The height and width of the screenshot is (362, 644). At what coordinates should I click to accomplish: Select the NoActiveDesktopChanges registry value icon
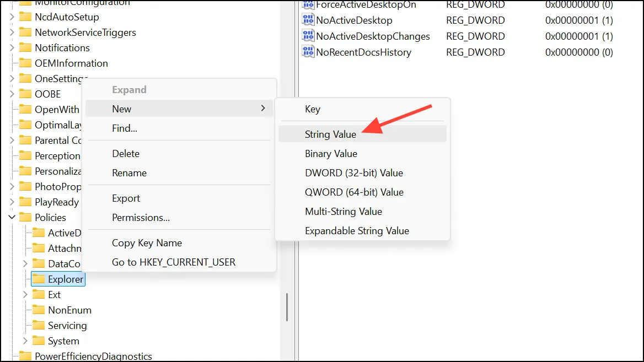click(x=308, y=36)
